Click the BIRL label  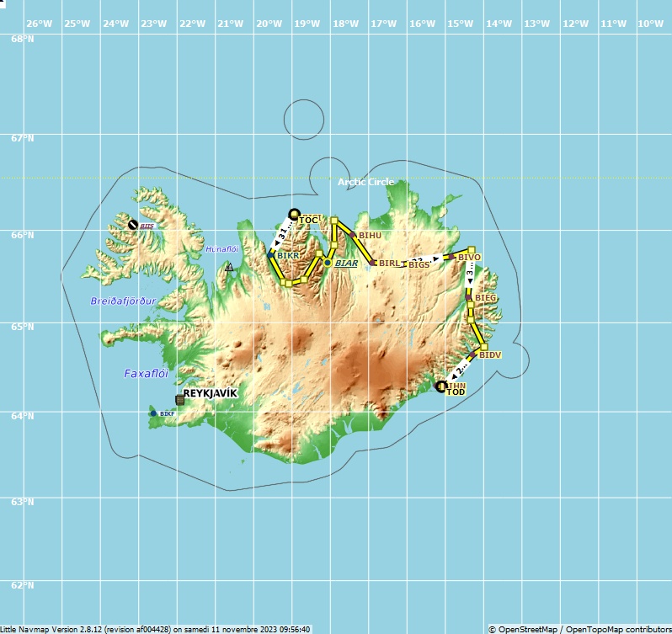(x=389, y=263)
